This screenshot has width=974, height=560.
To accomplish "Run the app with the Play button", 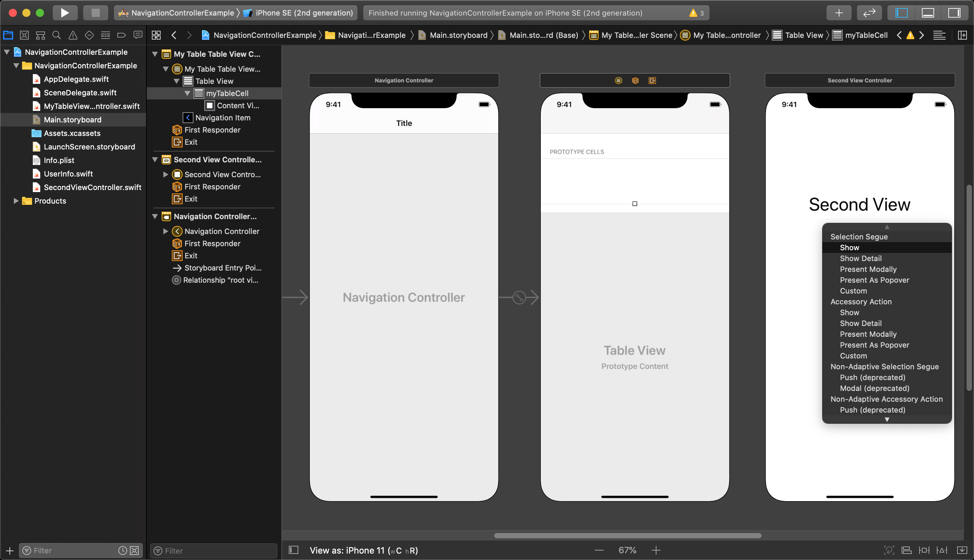I will point(65,13).
